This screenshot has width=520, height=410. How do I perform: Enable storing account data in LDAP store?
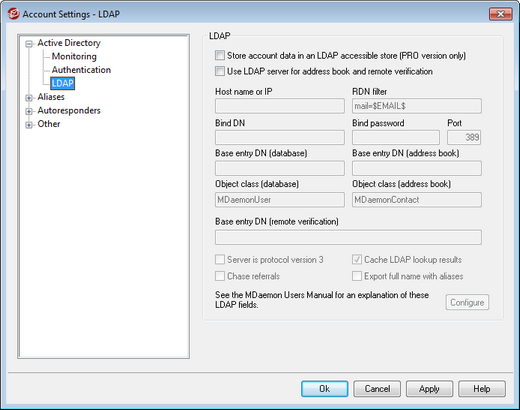tap(220, 55)
